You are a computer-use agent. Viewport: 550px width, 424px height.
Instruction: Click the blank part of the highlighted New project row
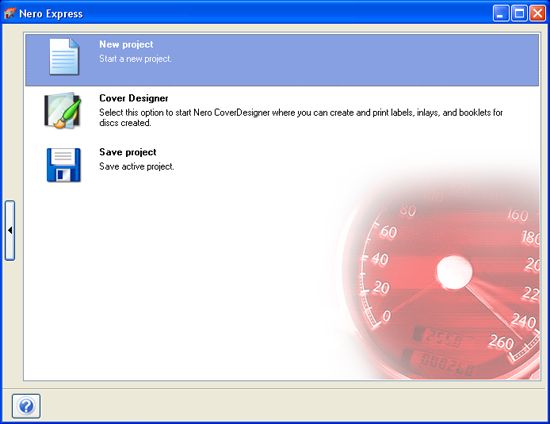[351, 60]
